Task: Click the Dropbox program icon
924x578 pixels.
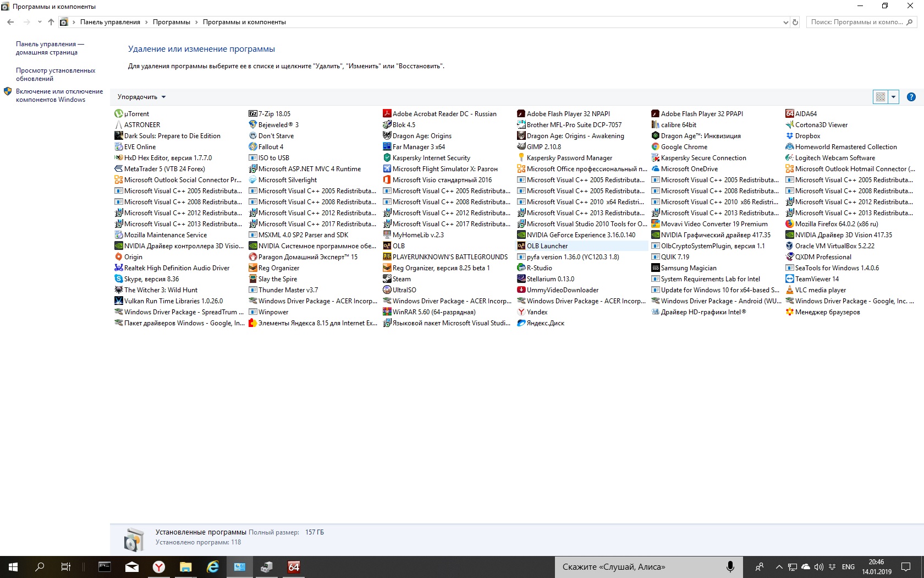Action: pos(790,136)
